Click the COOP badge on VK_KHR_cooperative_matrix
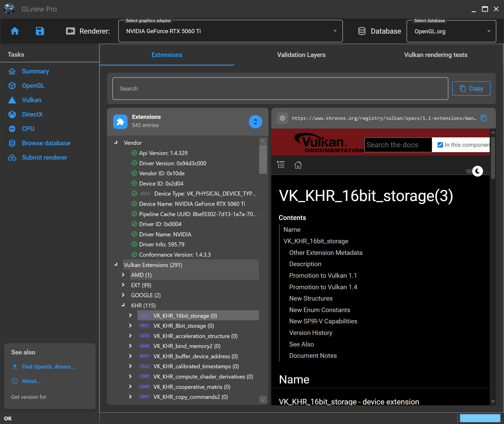 click(144, 387)
